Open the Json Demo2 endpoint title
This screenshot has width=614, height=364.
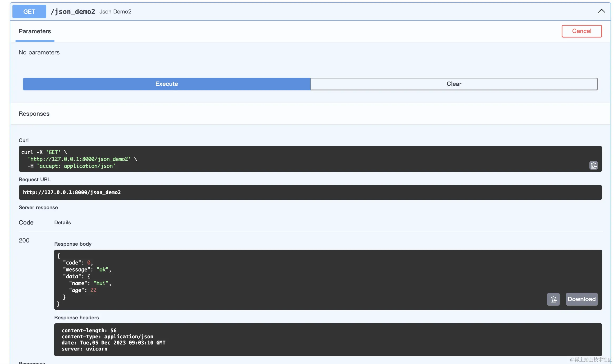tap(115, 12)
